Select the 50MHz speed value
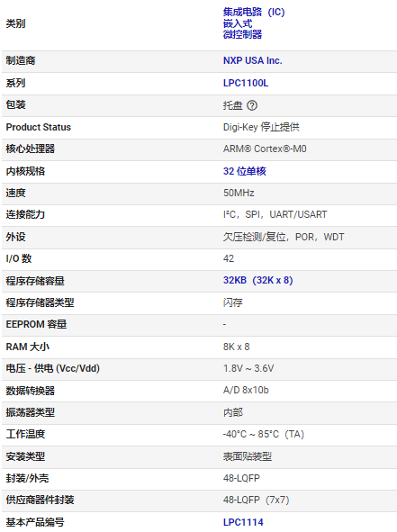The height and width of the screenshot is (532, 397). tap(239, 193)
